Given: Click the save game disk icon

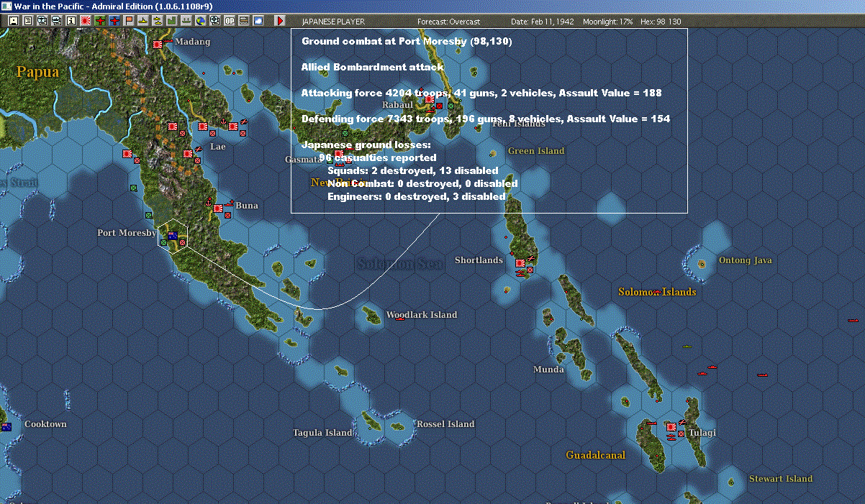Looking at the screenshot, I should (13, 21).
